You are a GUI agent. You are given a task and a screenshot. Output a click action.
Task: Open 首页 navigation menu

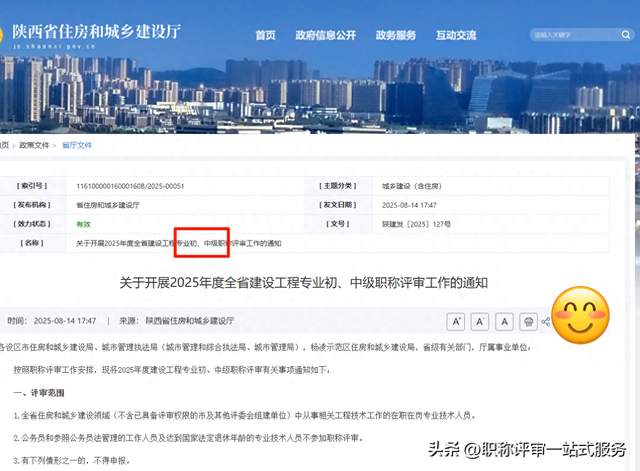coord(265,35)
